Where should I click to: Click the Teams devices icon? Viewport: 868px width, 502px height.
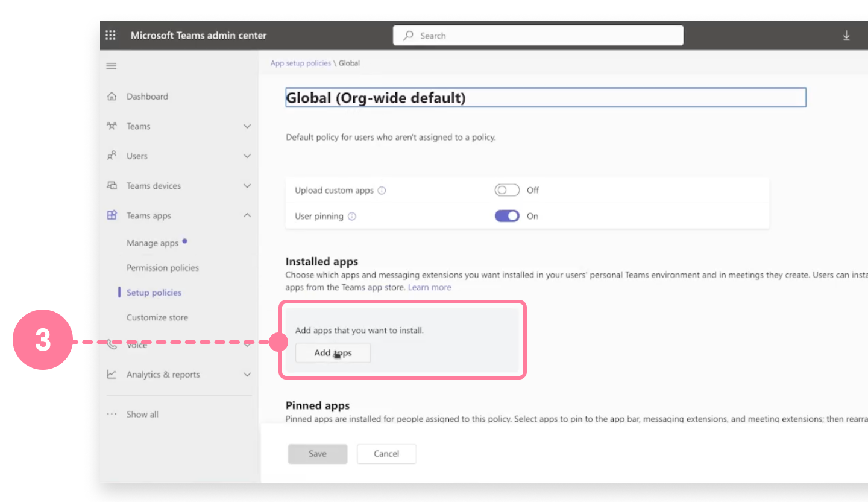[112, 186]
